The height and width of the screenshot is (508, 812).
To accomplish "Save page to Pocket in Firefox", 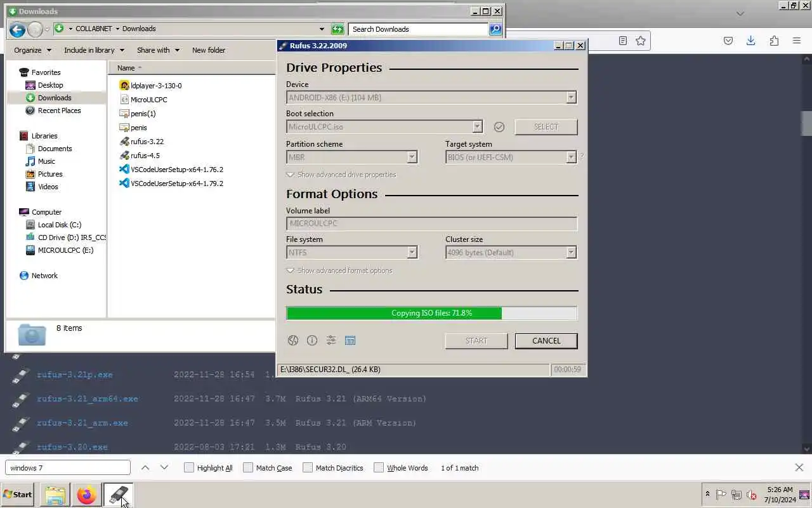I will click(x=728, y=41).
